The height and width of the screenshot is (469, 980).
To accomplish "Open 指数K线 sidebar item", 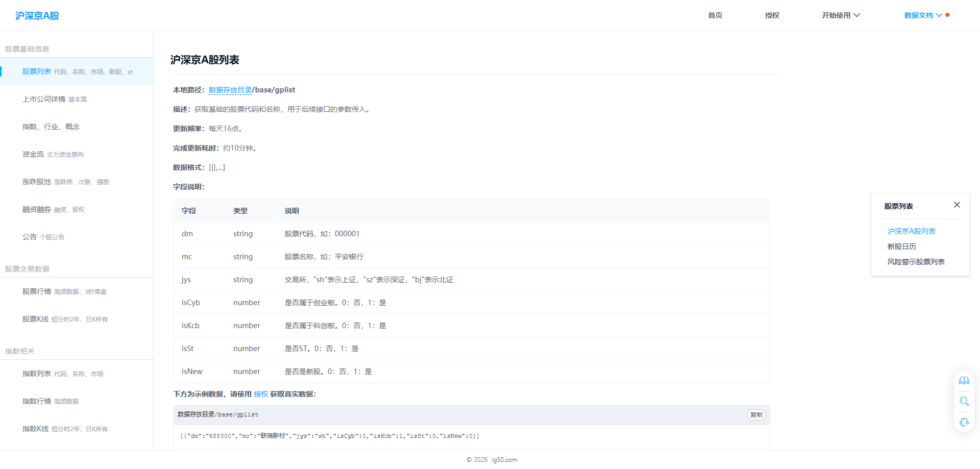I will (77, 429).
